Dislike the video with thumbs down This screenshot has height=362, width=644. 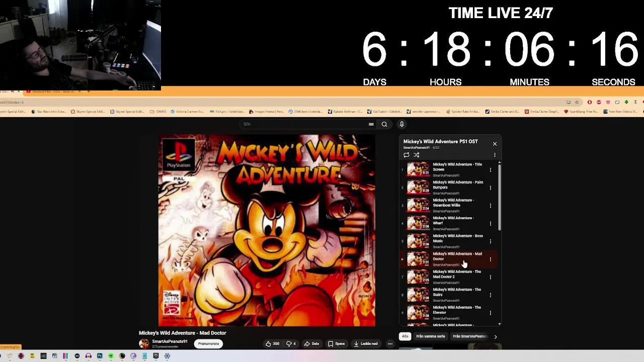click(x=291, y=344)
